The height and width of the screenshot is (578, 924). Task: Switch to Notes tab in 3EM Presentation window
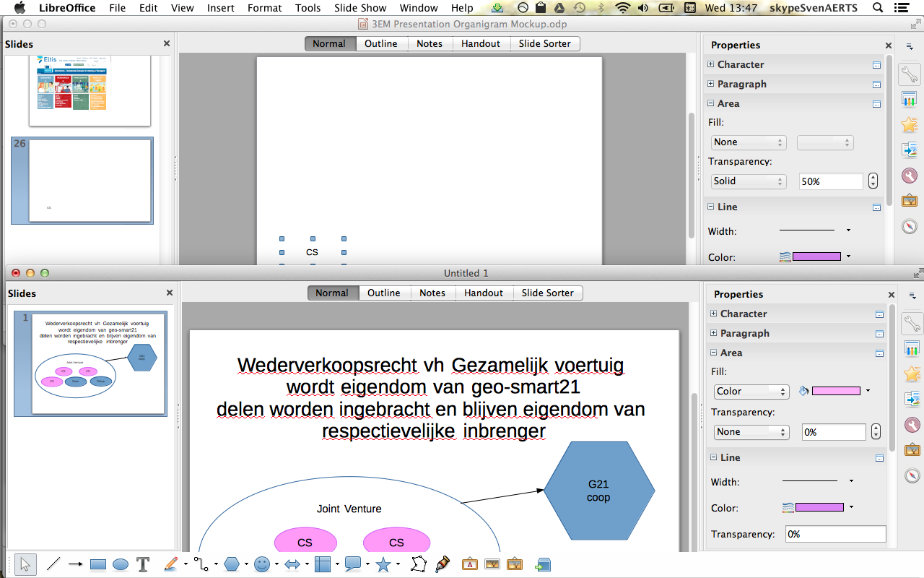point(430,43)
